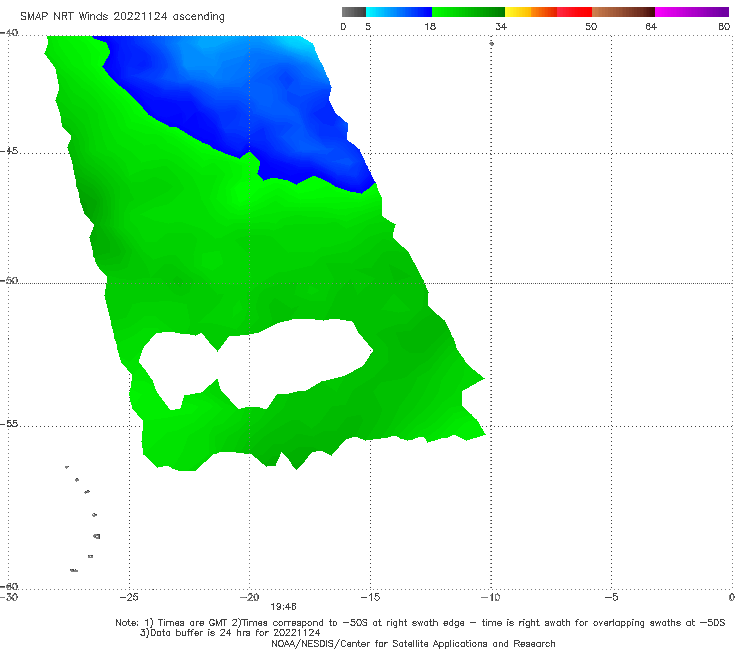Select the cyan-to-blue segment of the color bar
The height and width of the screenshot is (650, 740).
399,12
